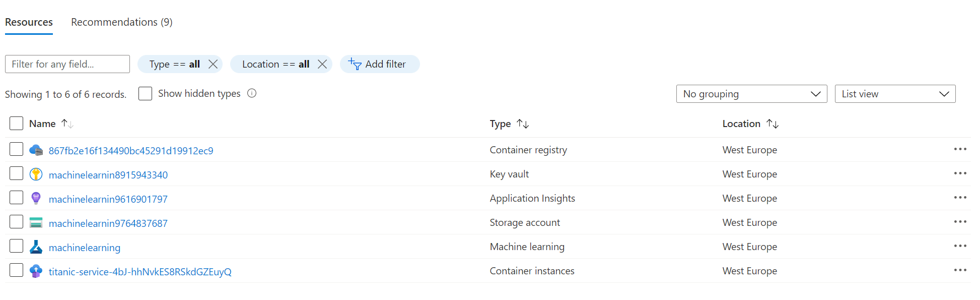Select the checkbox for the machinelearning row
Screen dimensions: 980x300
tap(17, 246)
